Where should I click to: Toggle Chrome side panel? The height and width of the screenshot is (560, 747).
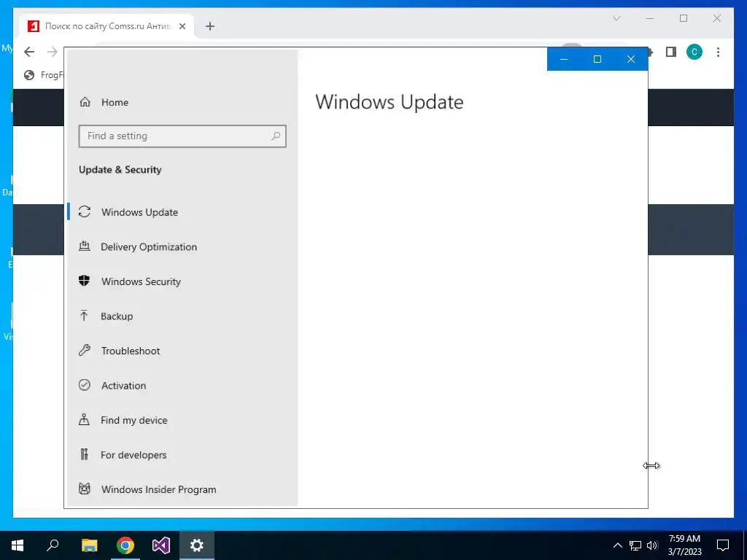tap(671, 52)
